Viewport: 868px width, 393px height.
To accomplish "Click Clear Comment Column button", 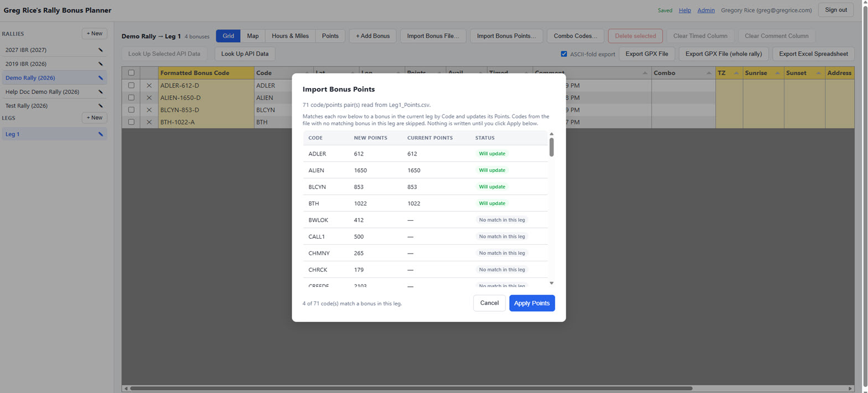I will tap(777, 36).
